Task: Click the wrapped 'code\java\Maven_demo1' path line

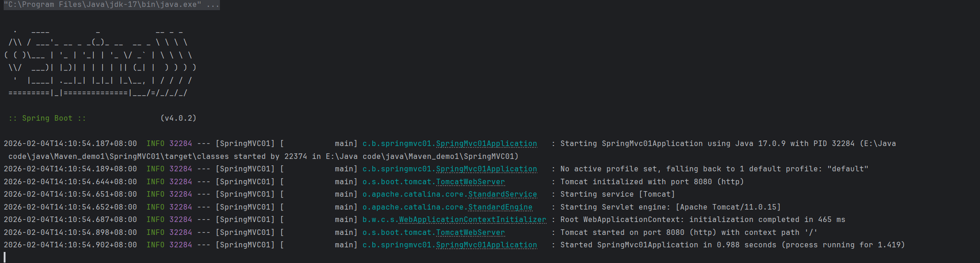Action: click(263, 157)
